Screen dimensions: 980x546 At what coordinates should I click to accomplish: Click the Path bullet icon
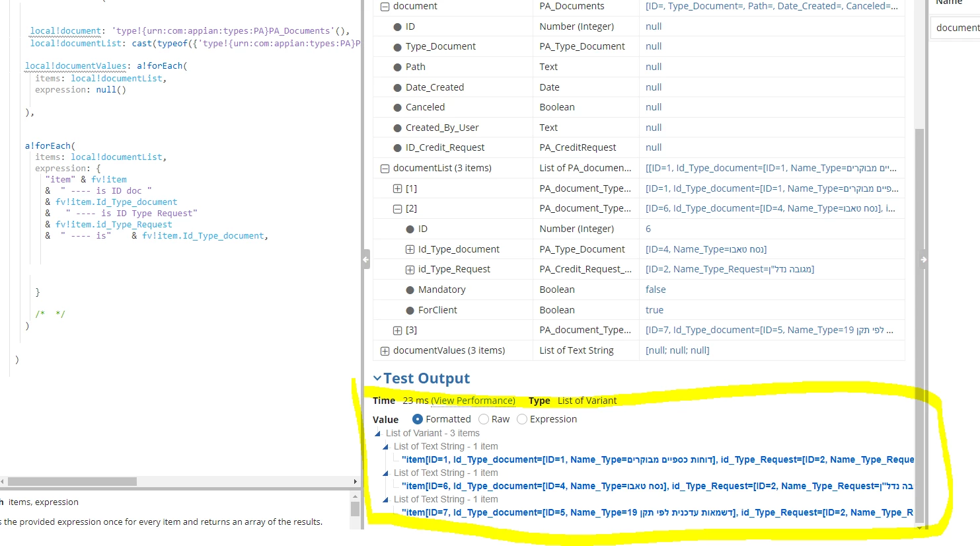397,67
